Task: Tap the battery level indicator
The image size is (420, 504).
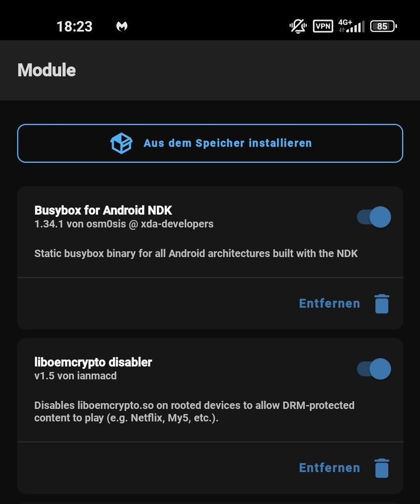Action: (383, 26)
